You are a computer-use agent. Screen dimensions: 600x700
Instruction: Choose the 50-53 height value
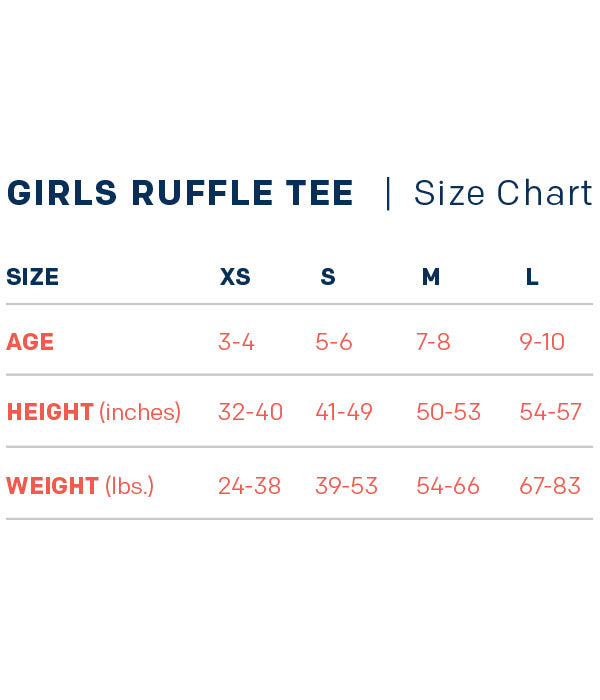click(448, 412)
